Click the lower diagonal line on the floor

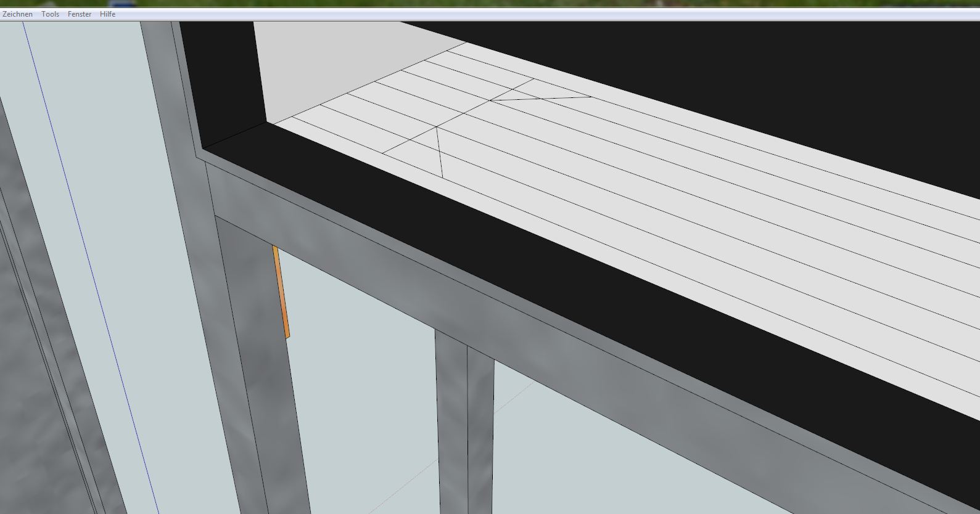pos(440,151)
